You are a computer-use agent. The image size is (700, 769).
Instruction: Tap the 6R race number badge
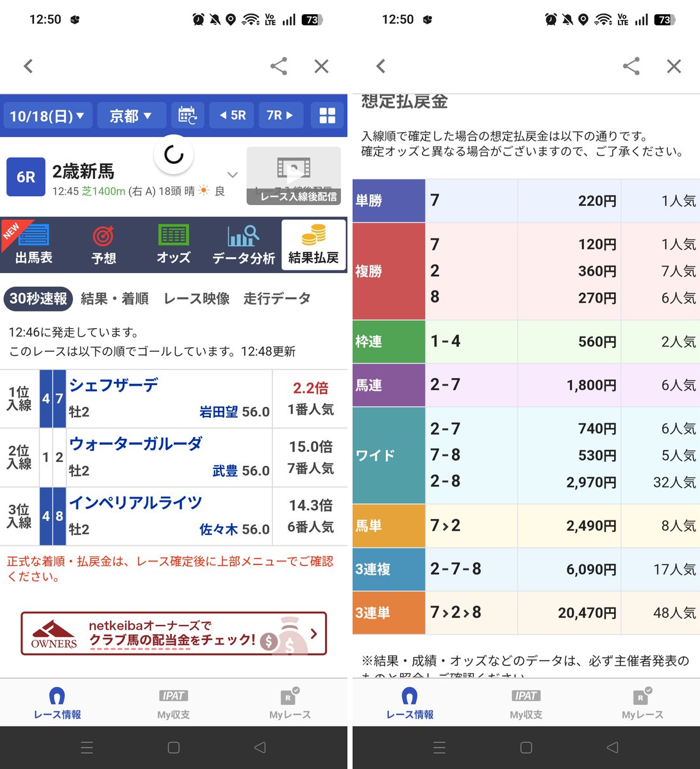click(26, 177)
